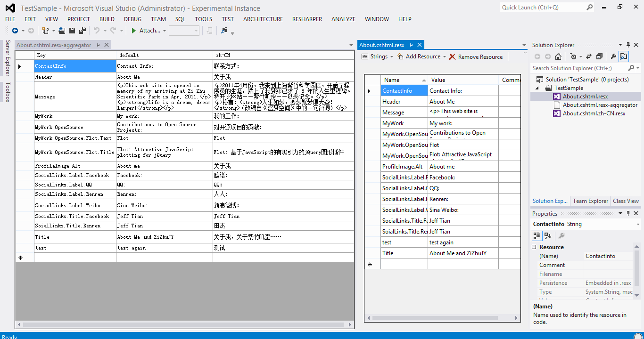Screen dimensions: 644x339
Task: Open Properties via the wrench icon in Solution Explorer
Action: coord(613,56)
